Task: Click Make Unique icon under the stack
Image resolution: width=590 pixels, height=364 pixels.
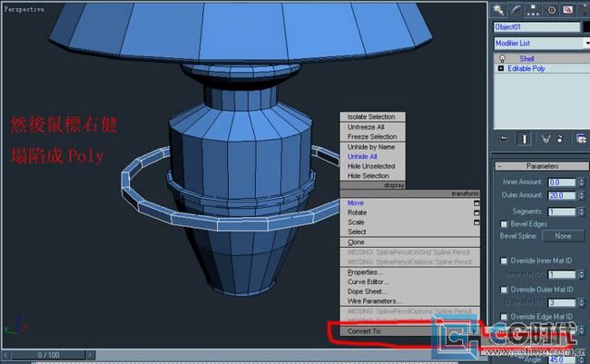Action: click(546, 139)
